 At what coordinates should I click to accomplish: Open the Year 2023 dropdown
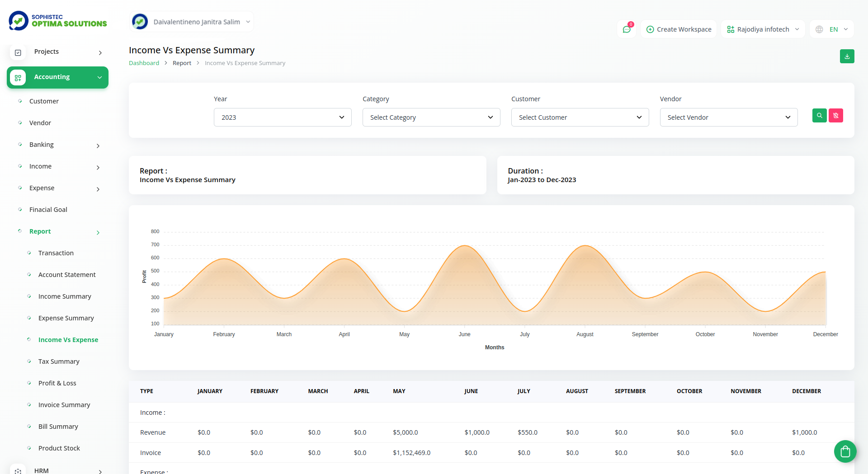[283, 117]
